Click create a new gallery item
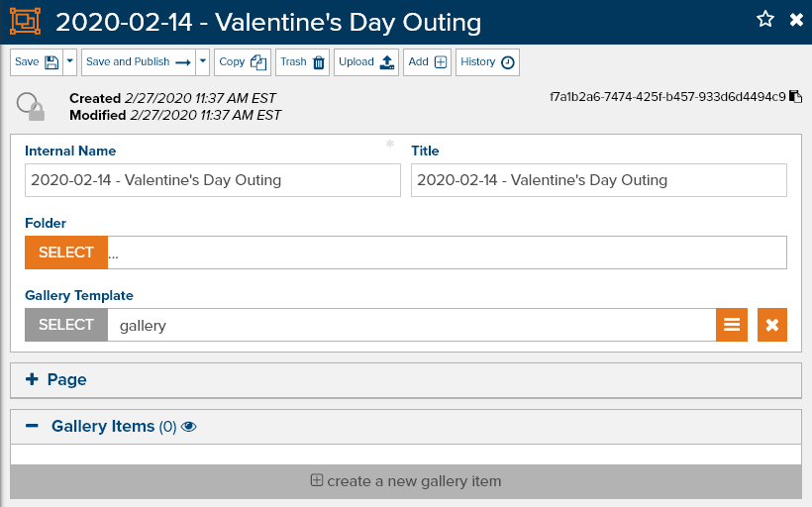812x507 pixels. 406,481
